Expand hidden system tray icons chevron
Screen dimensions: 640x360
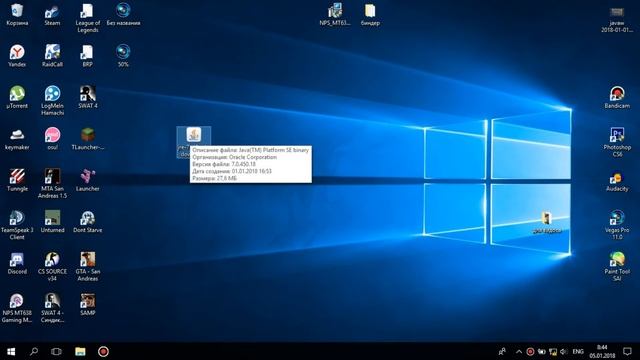[x=519, y=351]
